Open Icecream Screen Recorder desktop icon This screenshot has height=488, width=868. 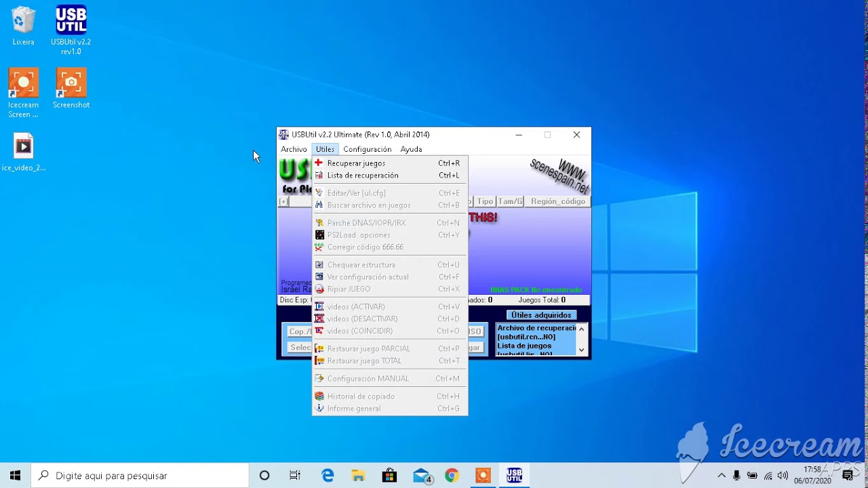pos(23,83)
